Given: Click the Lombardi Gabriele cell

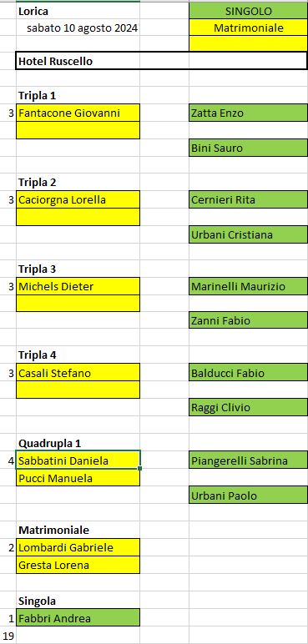Looking at the screenshot, I should pos(78,547).
